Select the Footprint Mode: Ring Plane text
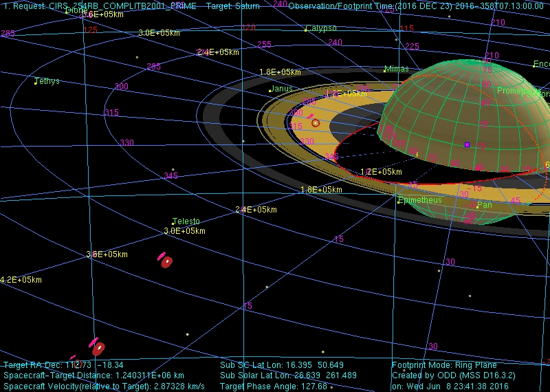 tap(444, 365)
